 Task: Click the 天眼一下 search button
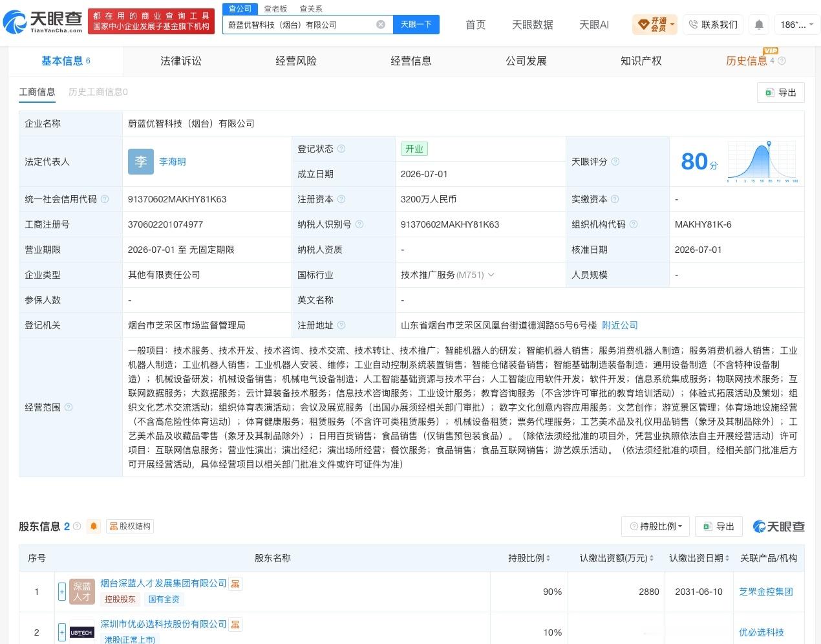coord(416,25)
